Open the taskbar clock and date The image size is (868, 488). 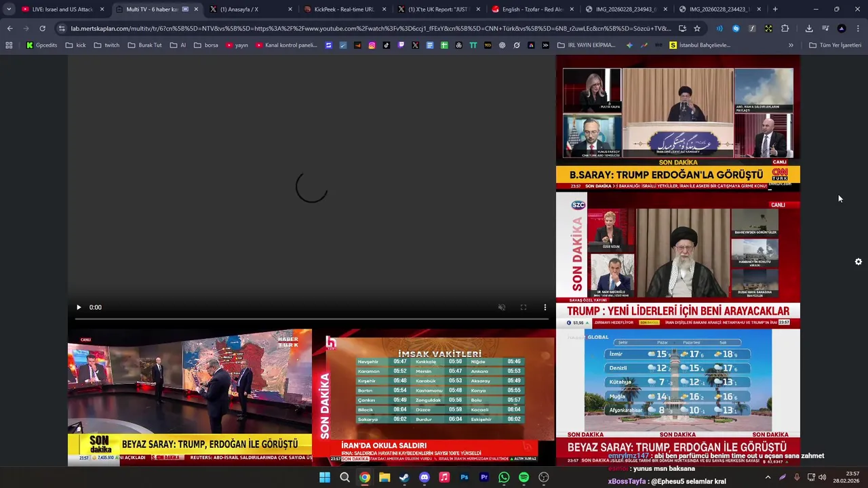click(848, 477)
